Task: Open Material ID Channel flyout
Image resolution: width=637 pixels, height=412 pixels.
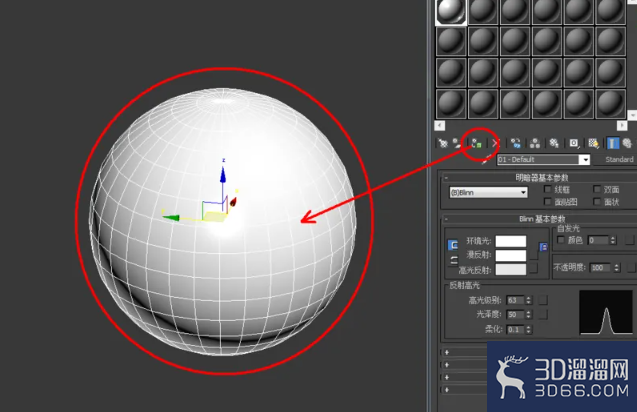Action: [x=574, y=143]
